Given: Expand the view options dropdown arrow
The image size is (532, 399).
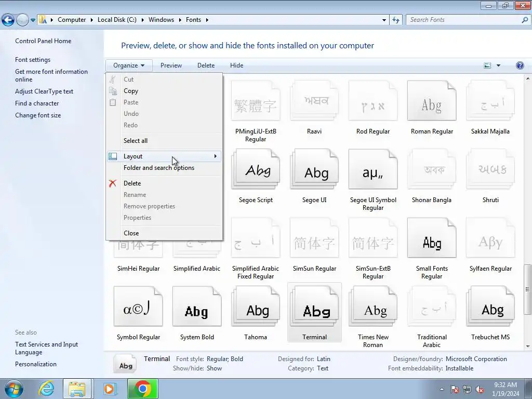Looking at the screenshot, I should coord(498,65).
